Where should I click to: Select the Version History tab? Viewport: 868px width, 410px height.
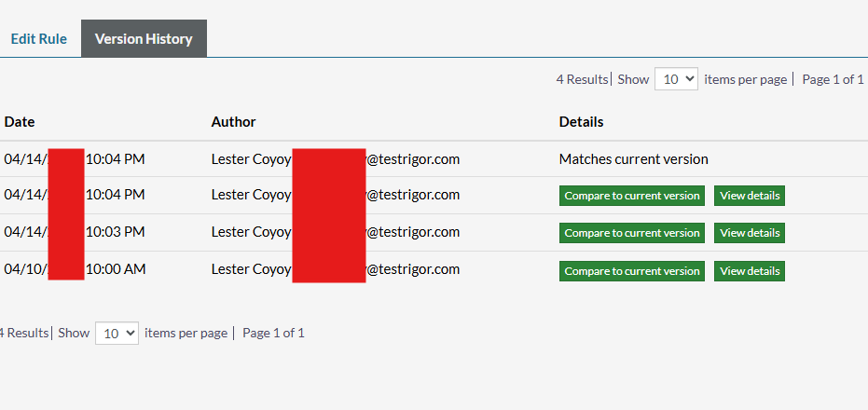[144, 39]
